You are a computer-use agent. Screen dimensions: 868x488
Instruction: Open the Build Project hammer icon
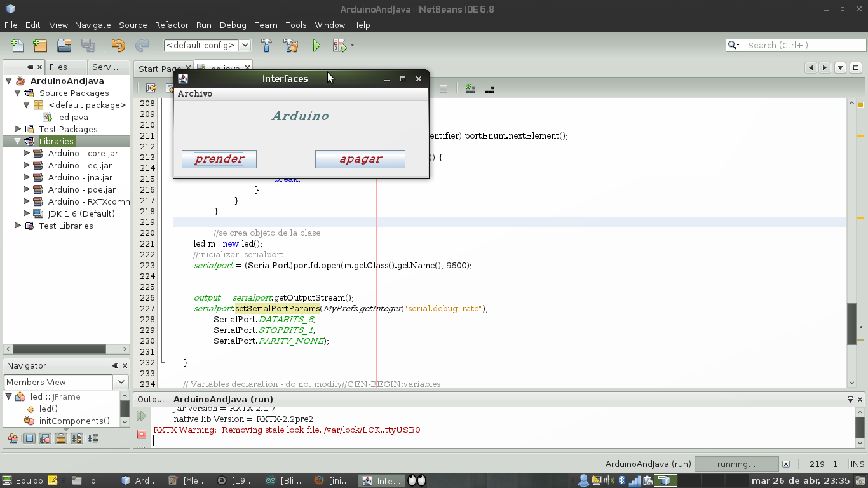[x=266, y=45]
